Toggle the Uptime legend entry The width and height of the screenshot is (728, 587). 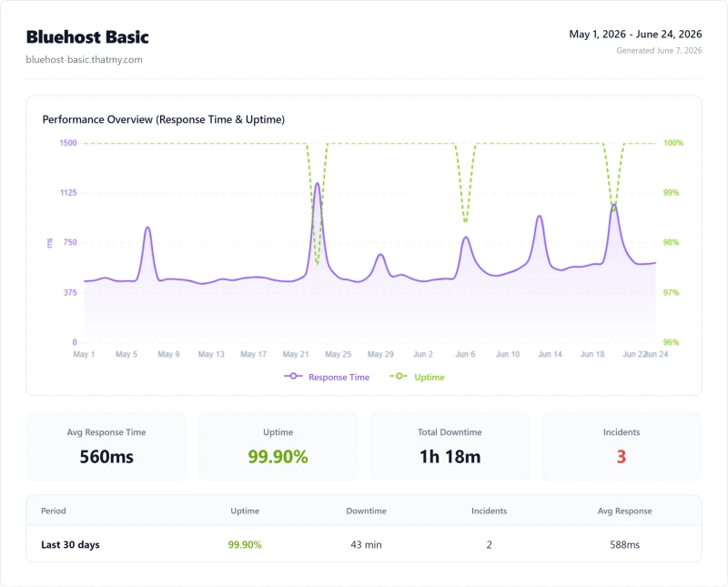click(417, 377)
